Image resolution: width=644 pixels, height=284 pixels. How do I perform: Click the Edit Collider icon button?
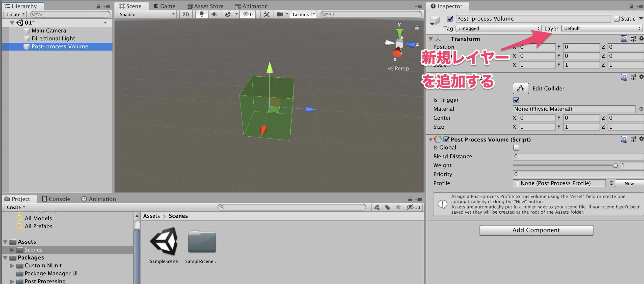point(520,88)
